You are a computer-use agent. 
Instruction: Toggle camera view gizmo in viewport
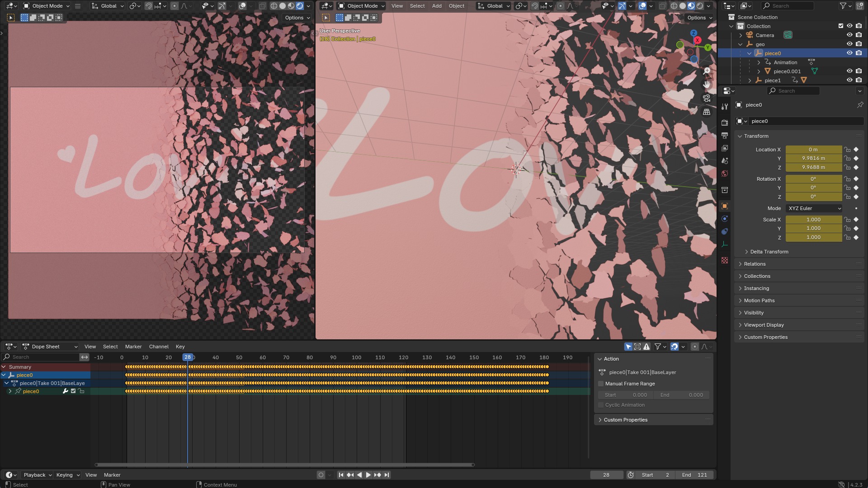coord(707,98)
